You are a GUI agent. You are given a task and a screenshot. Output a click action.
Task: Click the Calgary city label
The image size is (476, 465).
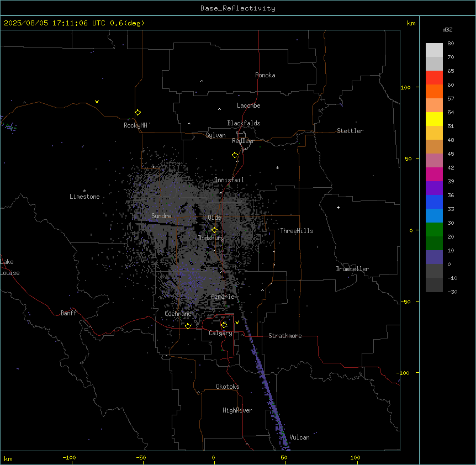tap(220, 333)
